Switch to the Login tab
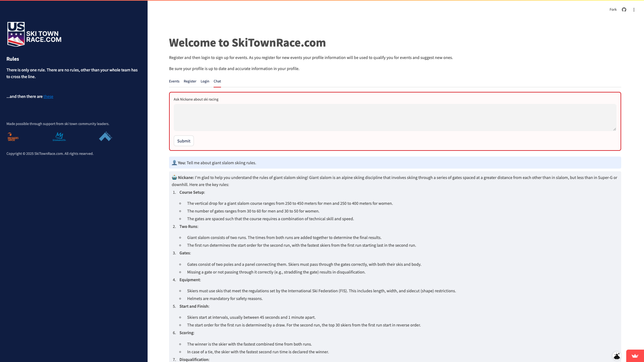644x362 pixels. coord(205,81)
